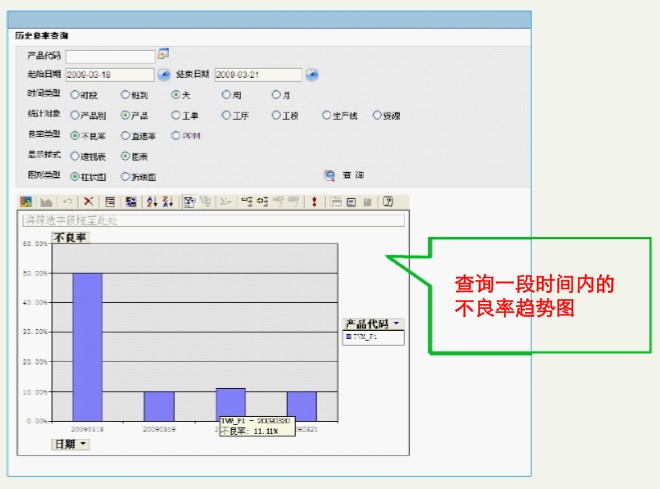This screenshot has height=489, width=660.
Task: Select the 产品 statistics radio
Action: tap(125, 115)
